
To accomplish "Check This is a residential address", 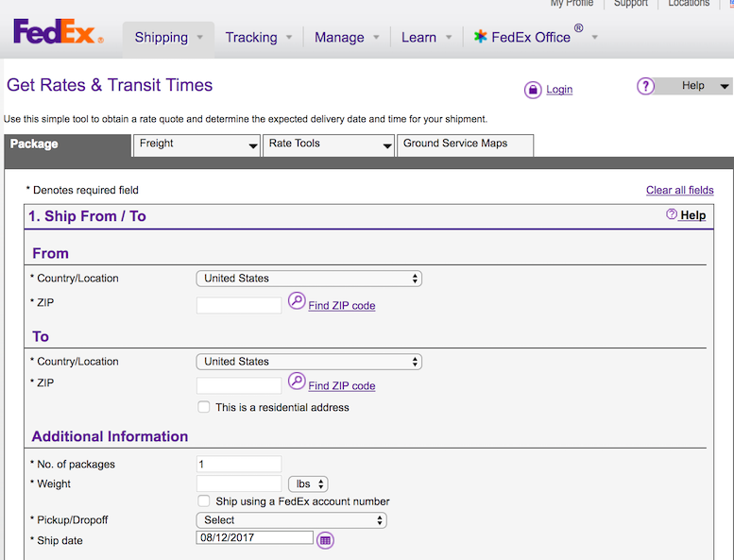I will click(x=204, y=407).
